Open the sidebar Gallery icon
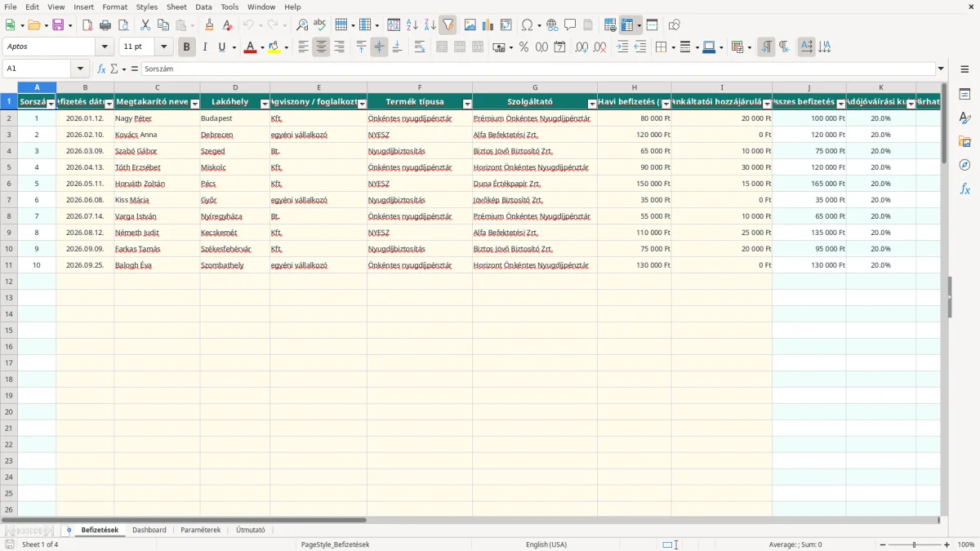The height and width of the screenshot is (551, 980). coord(964,142)
